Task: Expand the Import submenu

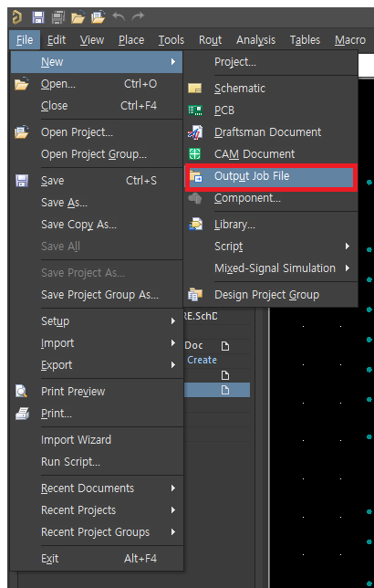Action: coord(172,342)
